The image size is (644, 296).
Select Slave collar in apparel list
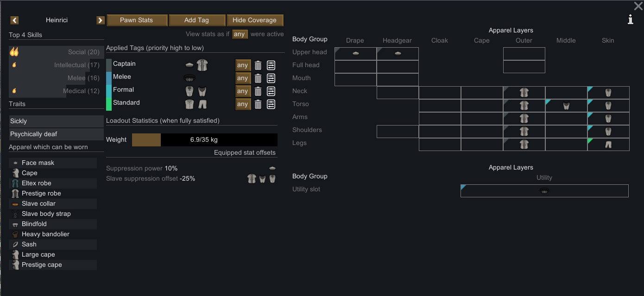(x=53, y=203)
